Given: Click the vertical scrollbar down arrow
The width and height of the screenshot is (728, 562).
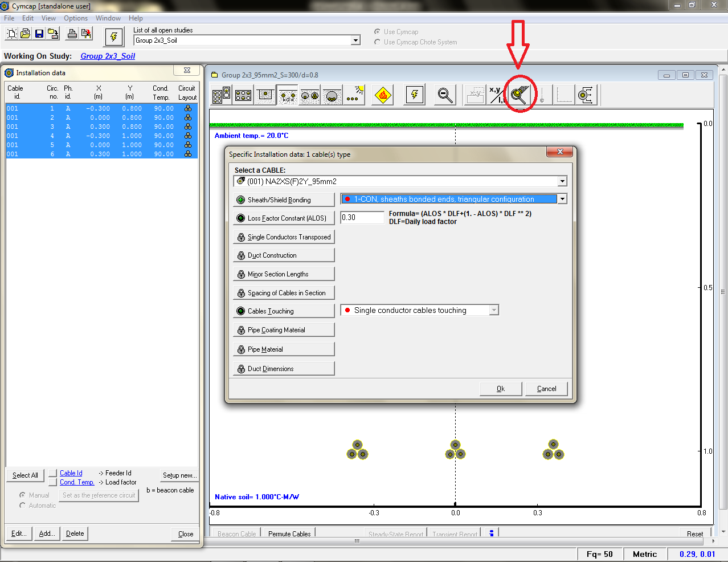Looking at the screenshot, I should pos(723,532).
